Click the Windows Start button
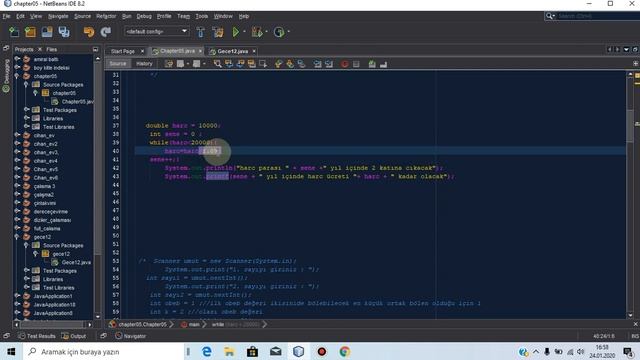The width and height of the screenshot is (640, 360). [x=11, y=351]
